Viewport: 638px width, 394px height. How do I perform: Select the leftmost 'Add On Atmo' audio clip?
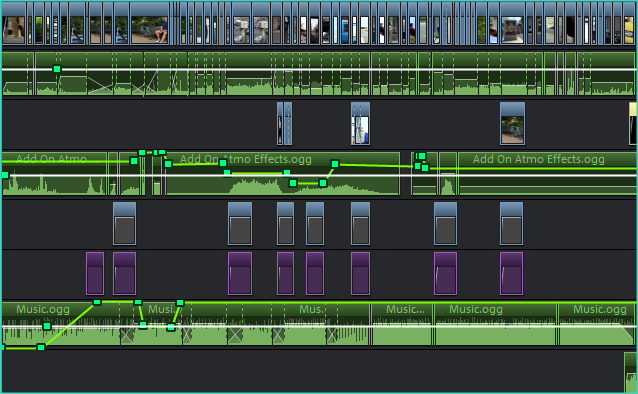click(54, 174)
